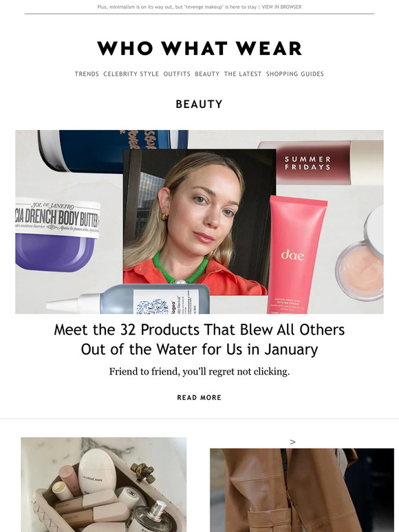The image size is (399, 532).
Task: Open the TRENDS navigation item
Action: tap(87, 74)
